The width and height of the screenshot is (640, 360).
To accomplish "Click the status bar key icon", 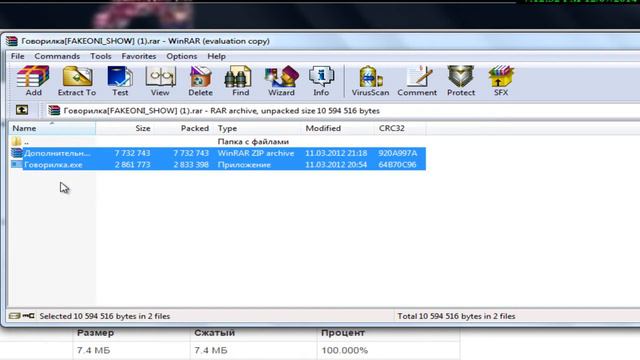I will (x=29, y=316).
